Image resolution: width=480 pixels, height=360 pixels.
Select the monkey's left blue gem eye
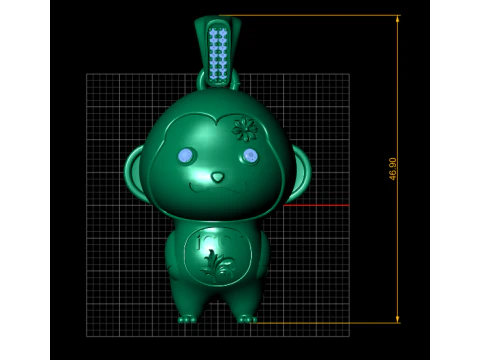[x=185, y=156]
